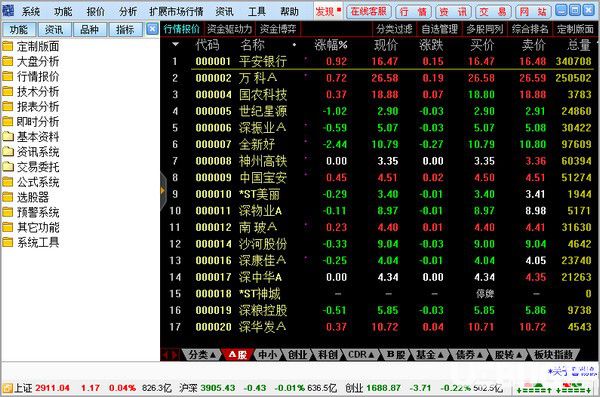The image size is (600, 397).
Task: Select the 板块指数 bottom tab
Action: (x=553, y=355)
